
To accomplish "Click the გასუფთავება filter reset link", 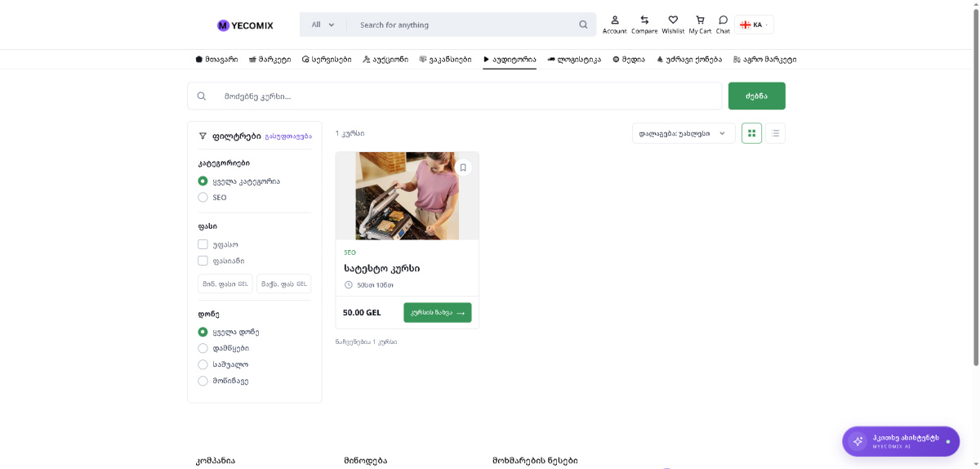I will coord(288,136).
